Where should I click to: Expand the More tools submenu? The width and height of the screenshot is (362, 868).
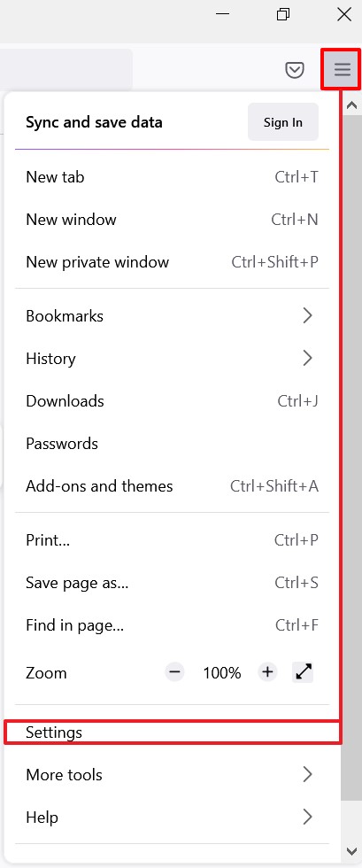pos(172,774)
